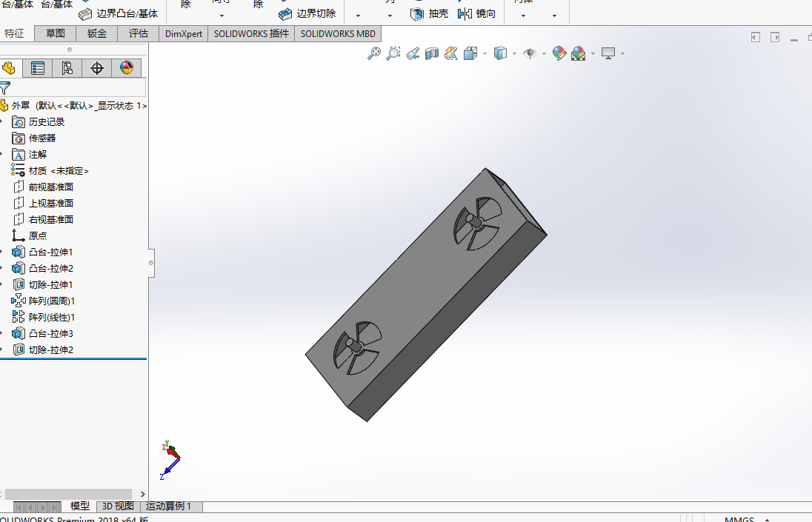Select the Mirror (镜向) tool
The width and height of the screenshot is (812, 522).
tap(477, 14)
